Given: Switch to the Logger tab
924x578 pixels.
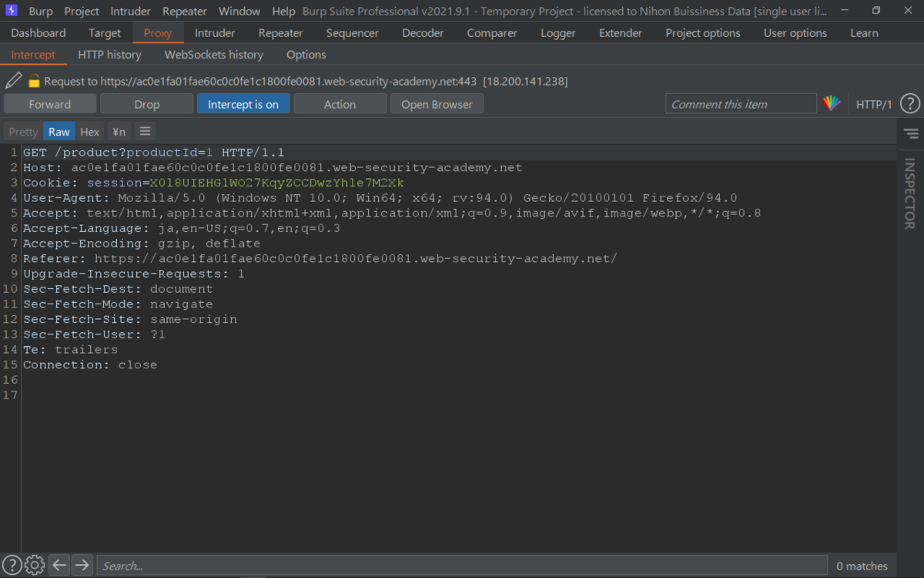Looking at the screenshot, I should coord(558,33).
